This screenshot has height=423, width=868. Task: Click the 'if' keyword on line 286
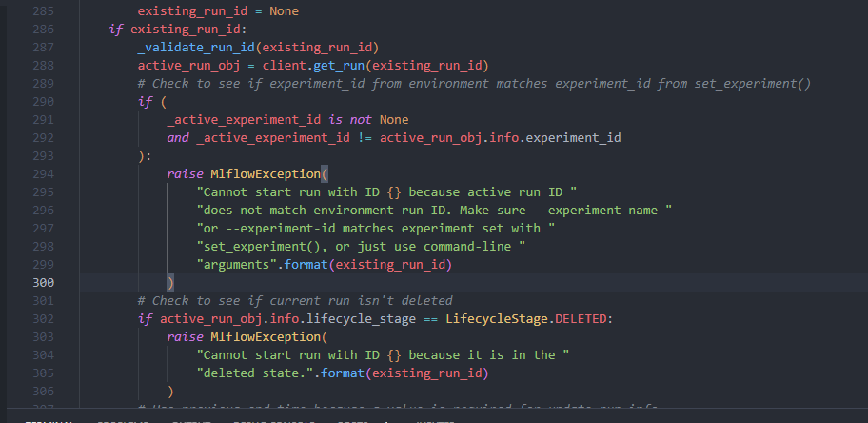coord(116,30)
